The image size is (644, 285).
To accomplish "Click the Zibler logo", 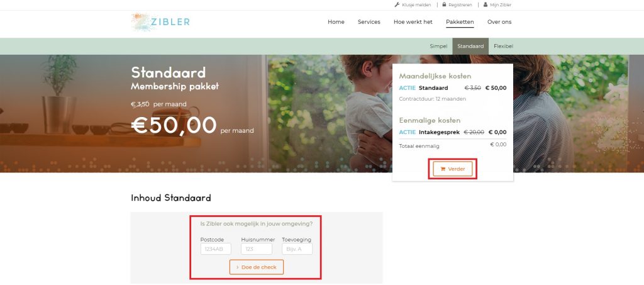I will tap(160, 22).
